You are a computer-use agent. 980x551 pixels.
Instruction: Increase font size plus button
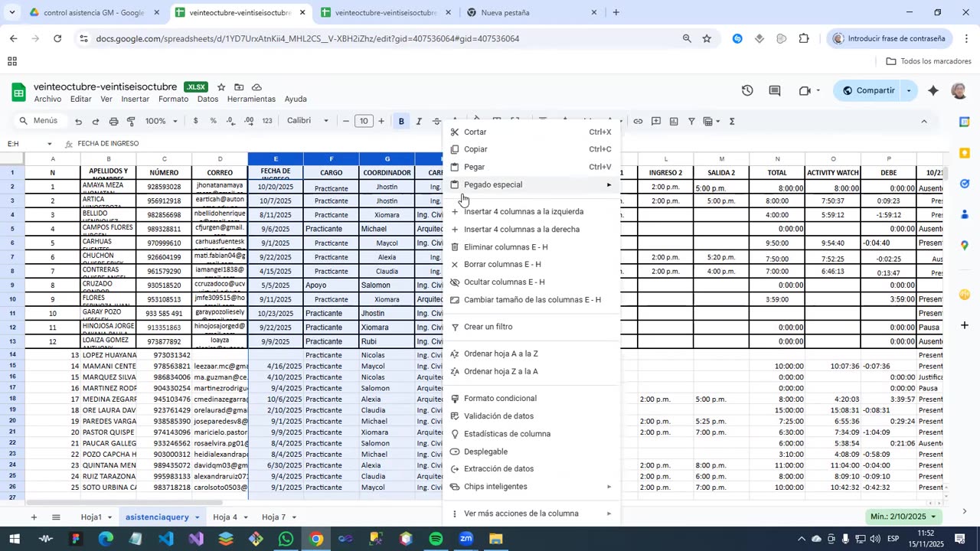pyautogui.click(x=381, y=121)
